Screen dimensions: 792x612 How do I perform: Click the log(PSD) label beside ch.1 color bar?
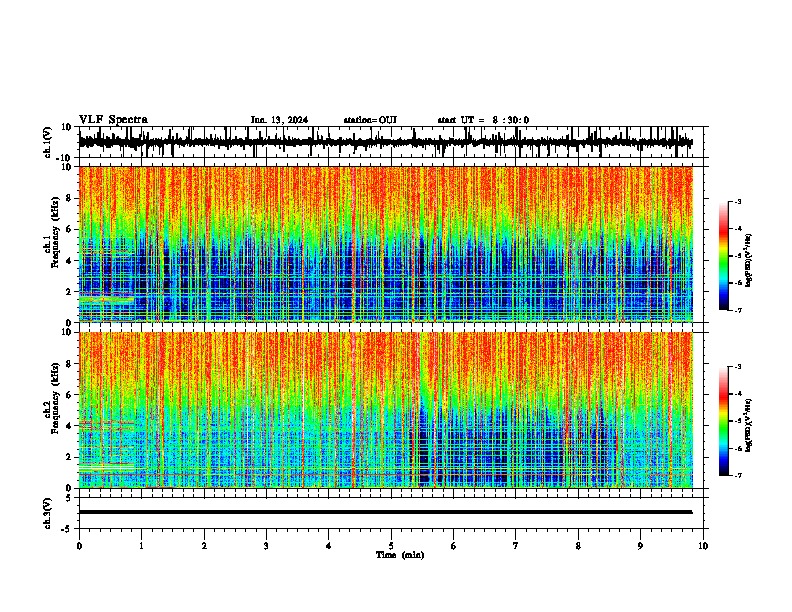[749, 261]
